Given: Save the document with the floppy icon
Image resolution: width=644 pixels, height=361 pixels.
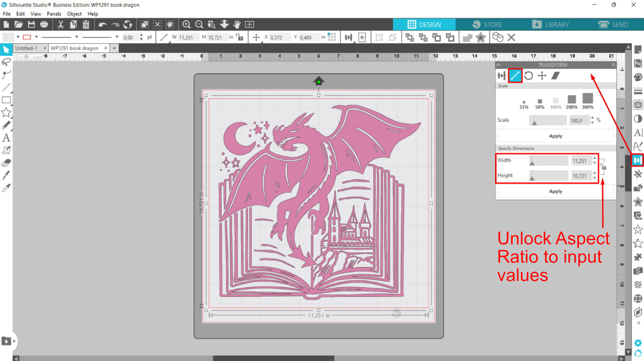Looking at the screenshot, I should (x=31, y=24).
